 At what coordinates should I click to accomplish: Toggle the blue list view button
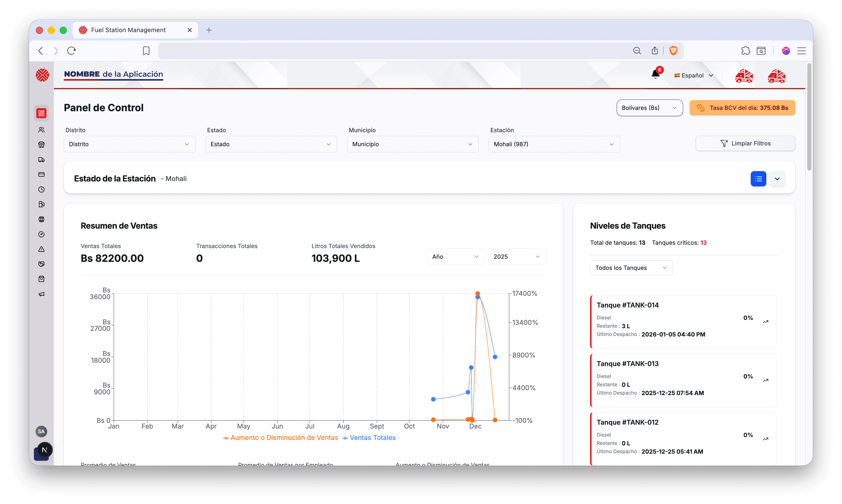(x=758, y=179)
